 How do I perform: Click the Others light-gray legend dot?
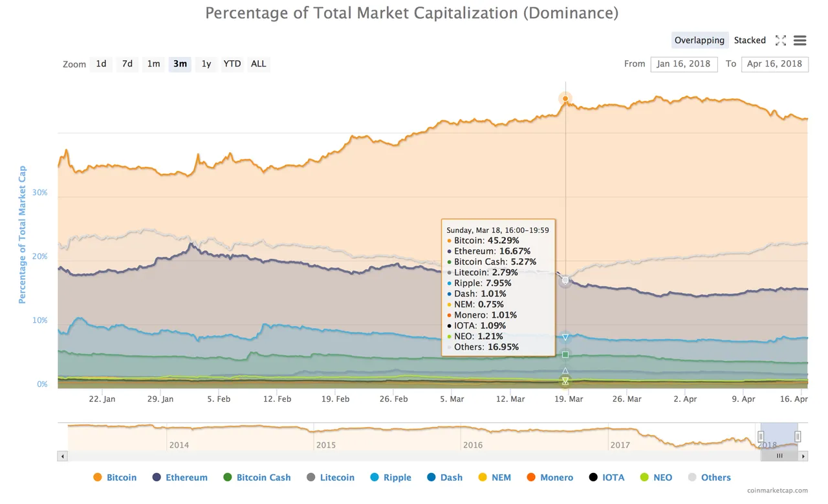tap(692, 477)
